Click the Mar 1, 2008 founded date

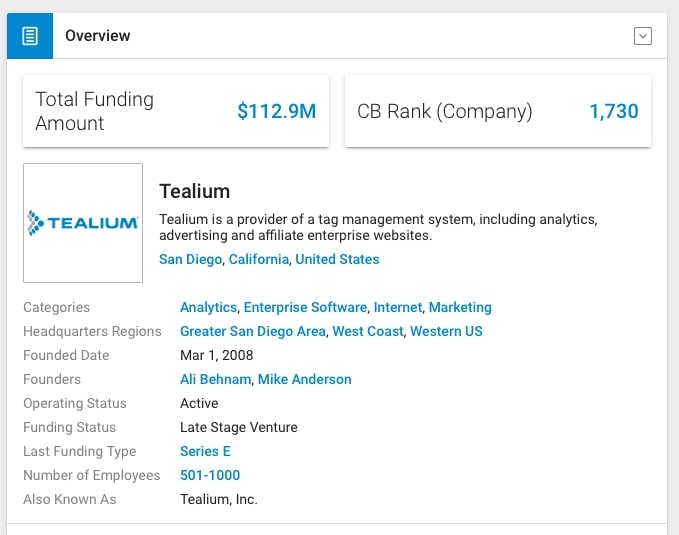217,355
